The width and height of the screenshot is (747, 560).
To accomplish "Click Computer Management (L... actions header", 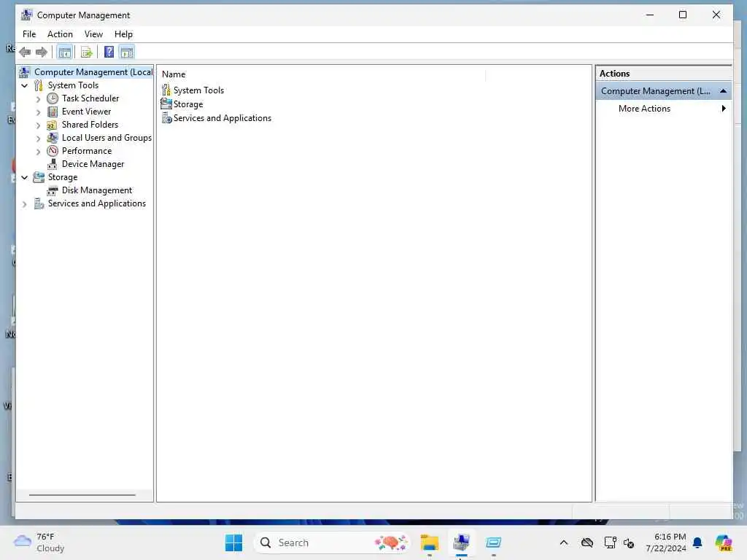I will pos(664,91).
